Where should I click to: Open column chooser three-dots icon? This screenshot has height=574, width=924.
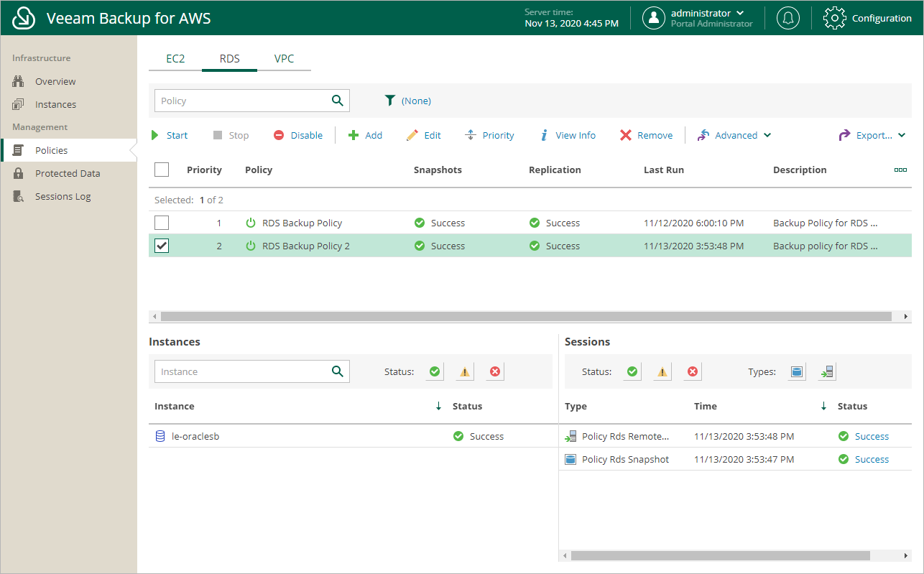click(x=900, y=170)
